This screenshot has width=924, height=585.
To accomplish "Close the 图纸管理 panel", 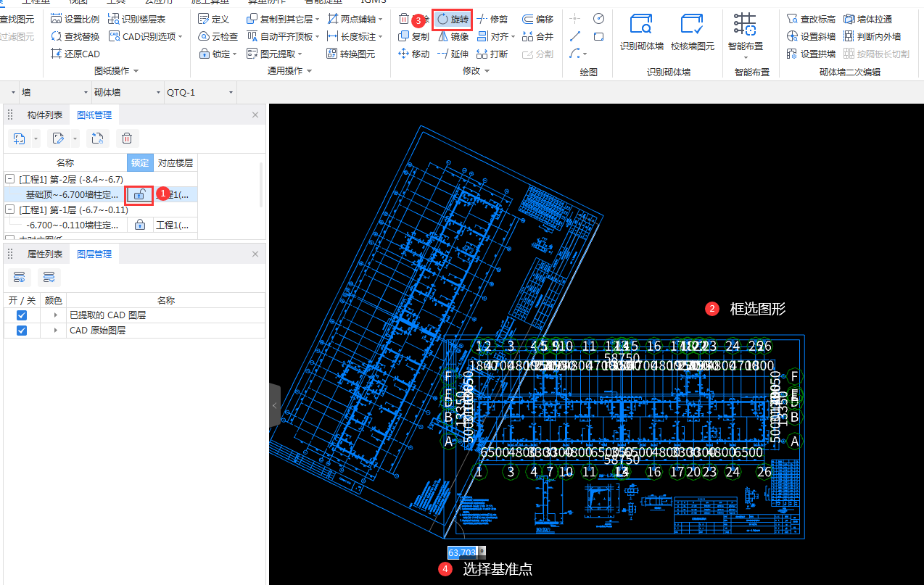I will 255,115.
